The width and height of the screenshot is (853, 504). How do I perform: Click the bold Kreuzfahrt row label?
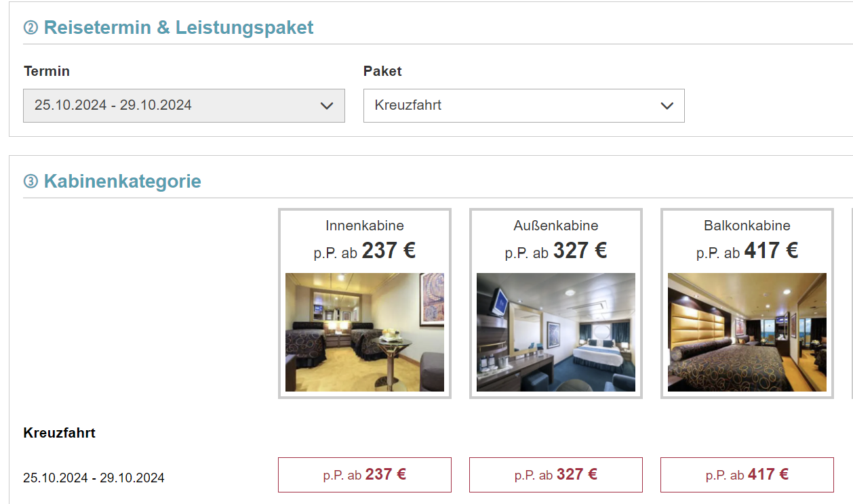tap(60, 433)
